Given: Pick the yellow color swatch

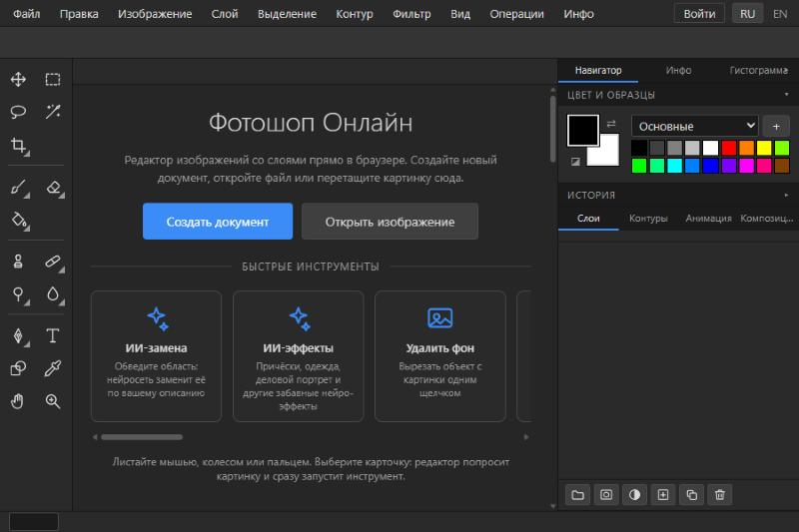Looking at the screenshot, I should click(x=764, y=148).
